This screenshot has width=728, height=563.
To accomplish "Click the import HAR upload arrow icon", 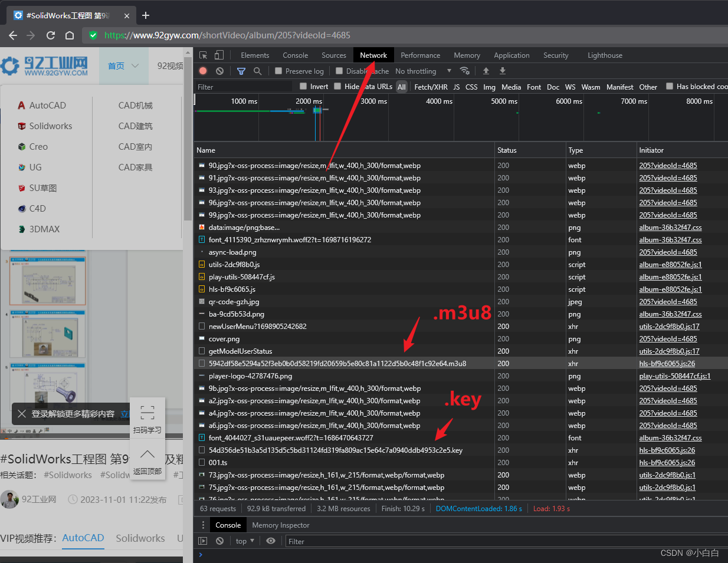I will (x=486, y=71).
